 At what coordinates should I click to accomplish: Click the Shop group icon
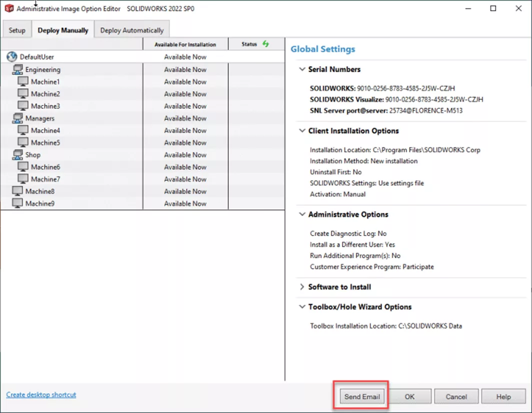(18, 154)
